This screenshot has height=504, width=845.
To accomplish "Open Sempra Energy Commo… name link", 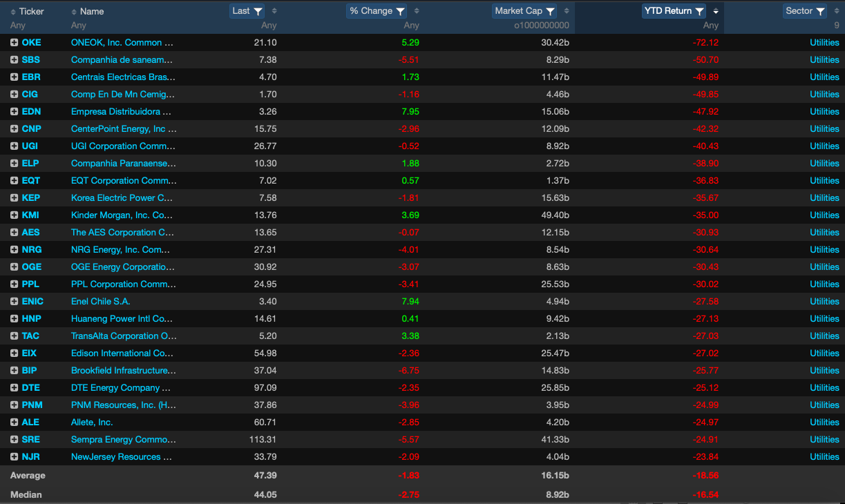I will (123, 440).
